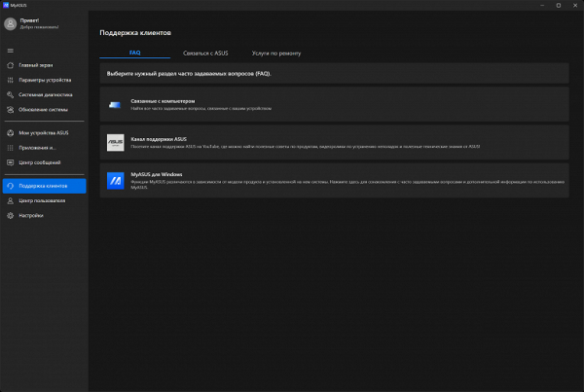Open Мои устройства ASUS section
The image size is (584, 392).
point(43,131)
